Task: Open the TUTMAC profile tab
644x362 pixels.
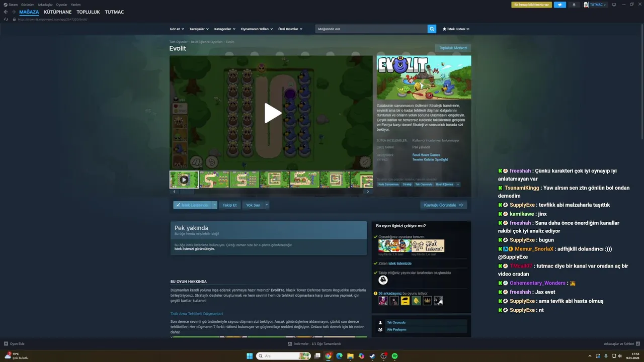Action: click(x=114, y=12)
